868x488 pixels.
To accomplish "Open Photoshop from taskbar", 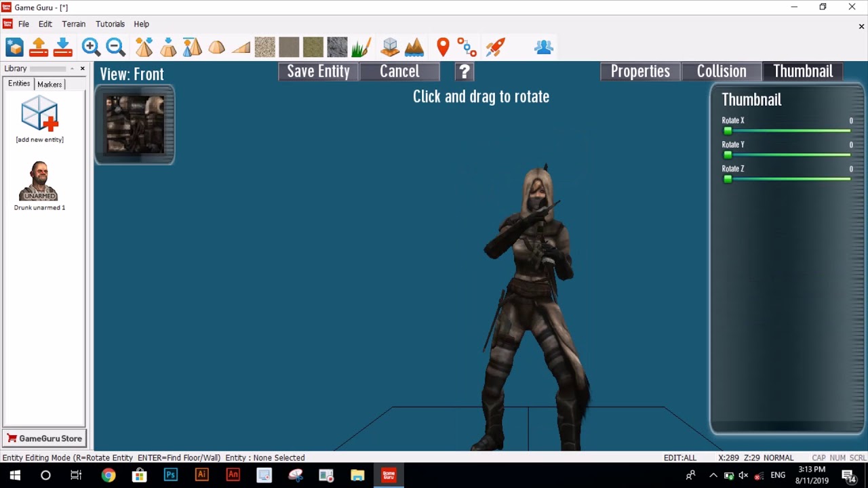I will pyautogui.click(x=170, y=475).
